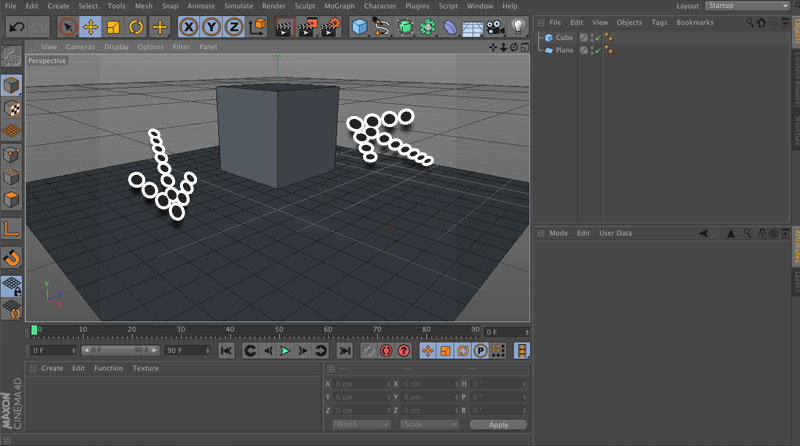Click the X position input field
Viewport: 800px width, 446px height.
coord(362,384)
